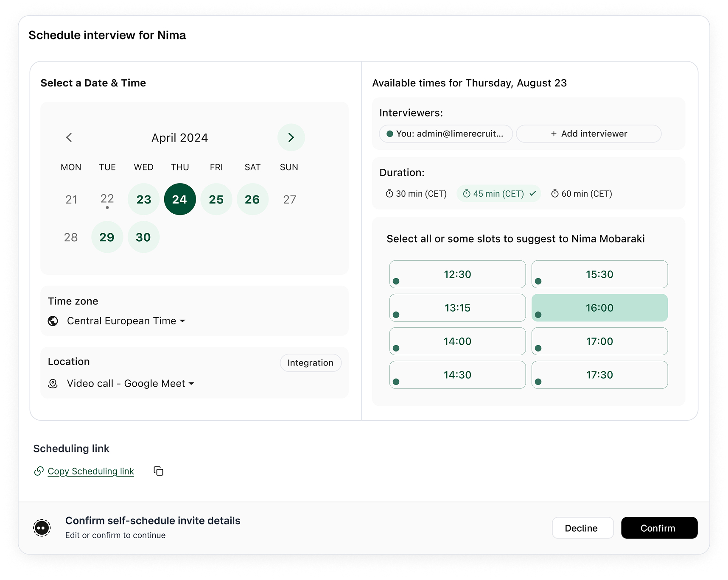Go to the previous month
Screen dimensions: 728x580
69,137
